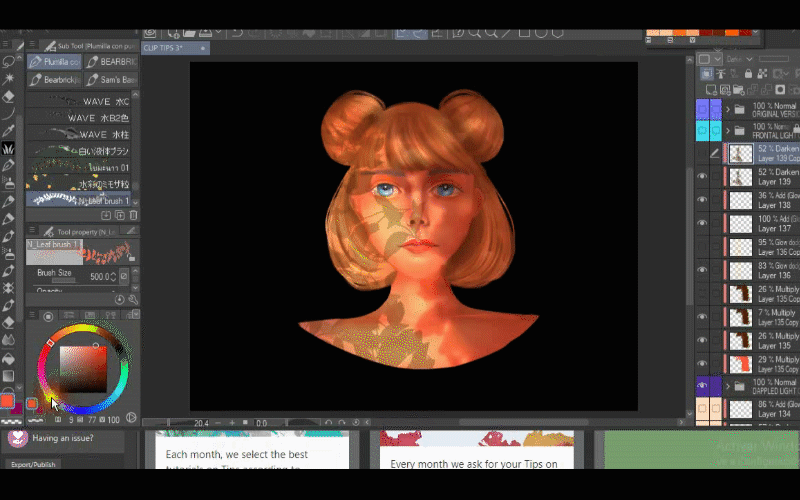This screenshot has height=500, width=800.
Task: Select the Lasso selection tool
Action: point(9,60)
